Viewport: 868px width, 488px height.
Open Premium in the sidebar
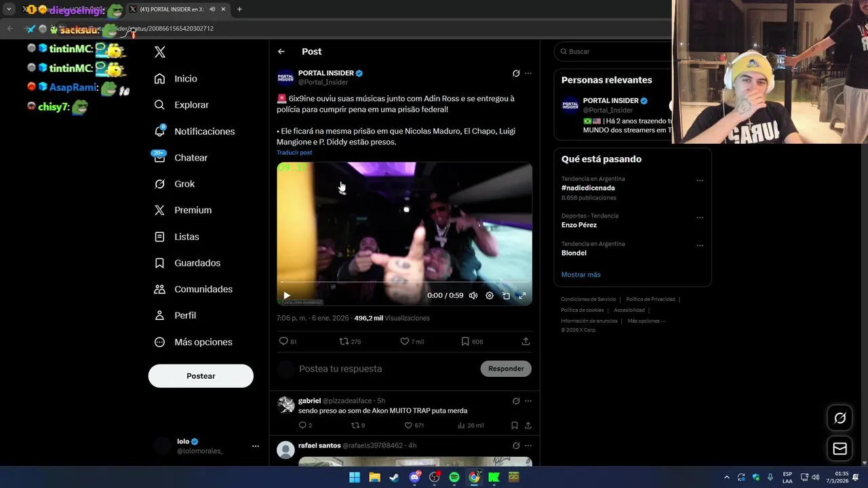182,210
